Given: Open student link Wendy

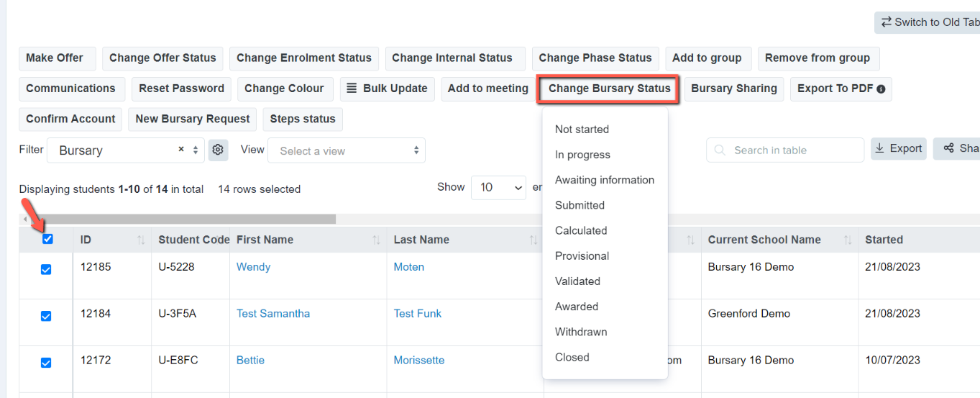Looking at the screenshot, I should click(254, 267).
